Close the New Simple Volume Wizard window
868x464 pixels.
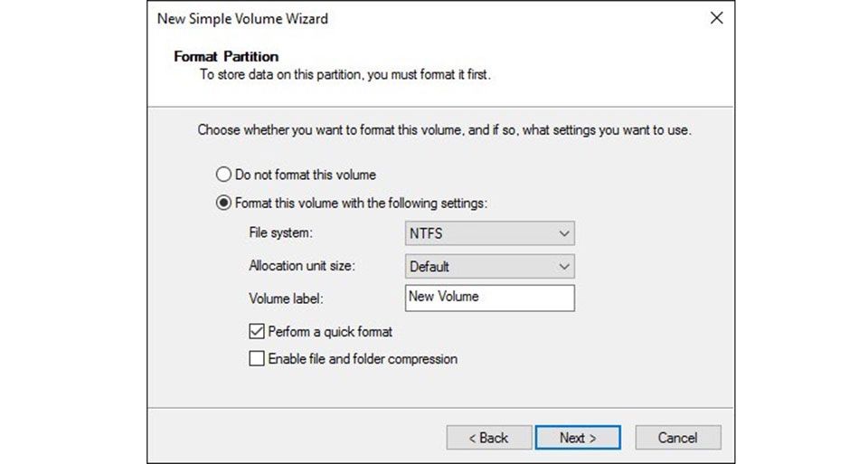[x=716, y=18]
